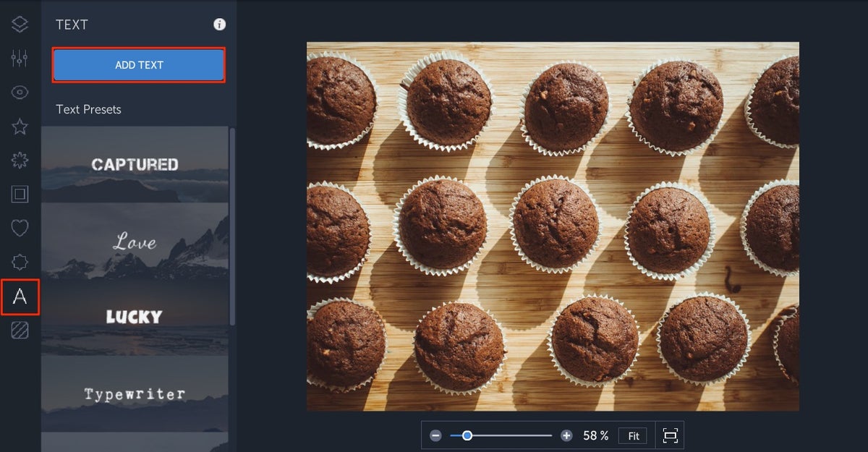Image resolution: width=868 pixels, height=452 pixels.
Task: Open the Overlays shape icon
Action: coord(20,262)
